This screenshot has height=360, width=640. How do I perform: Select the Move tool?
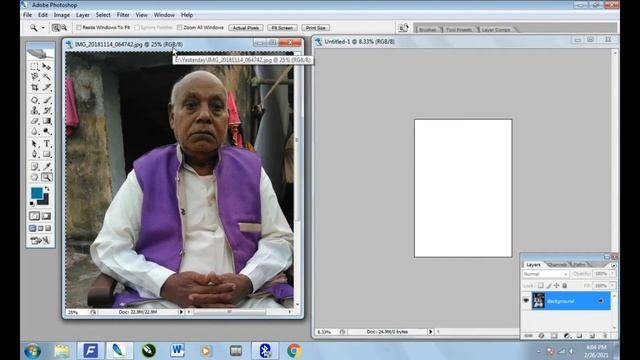(x=47, y=66)
